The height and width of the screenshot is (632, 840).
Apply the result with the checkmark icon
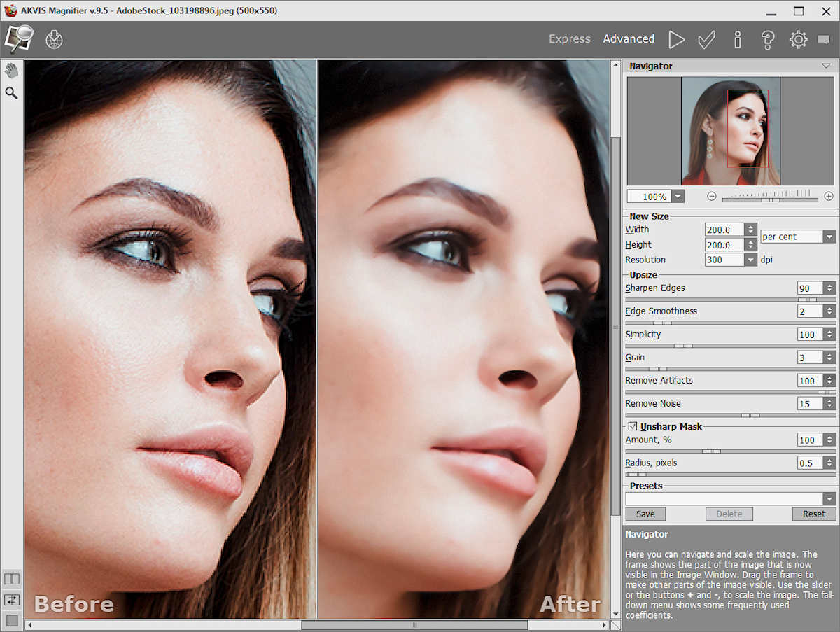(706, 39)
